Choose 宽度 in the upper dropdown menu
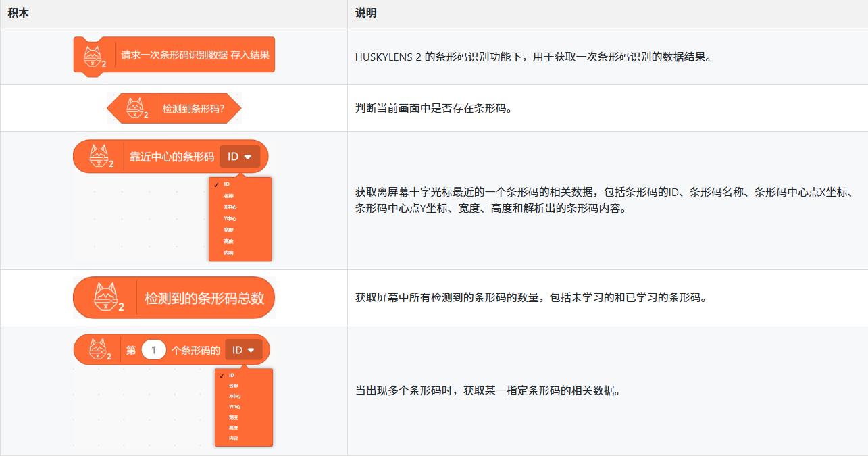Image resolution: width=868 pixels, height=456 pixels. pos(229,230)
